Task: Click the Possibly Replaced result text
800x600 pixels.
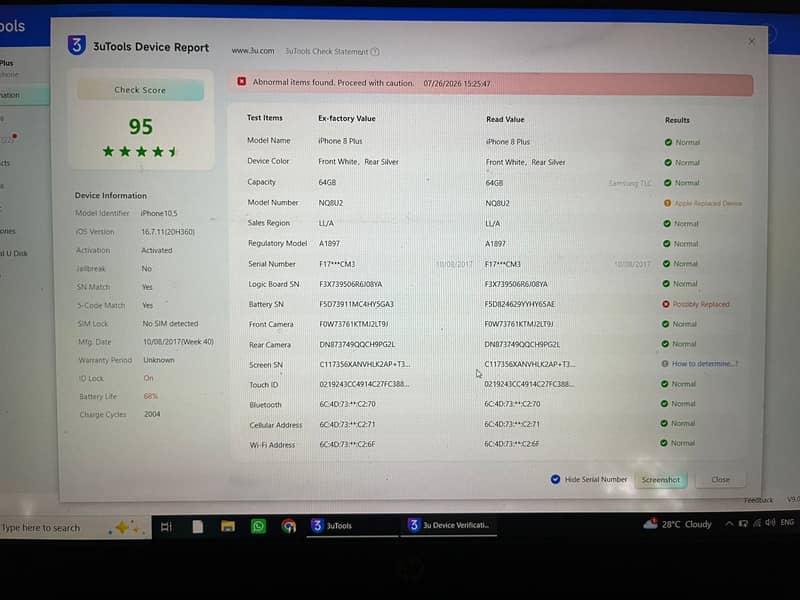Action: [701, 304]
